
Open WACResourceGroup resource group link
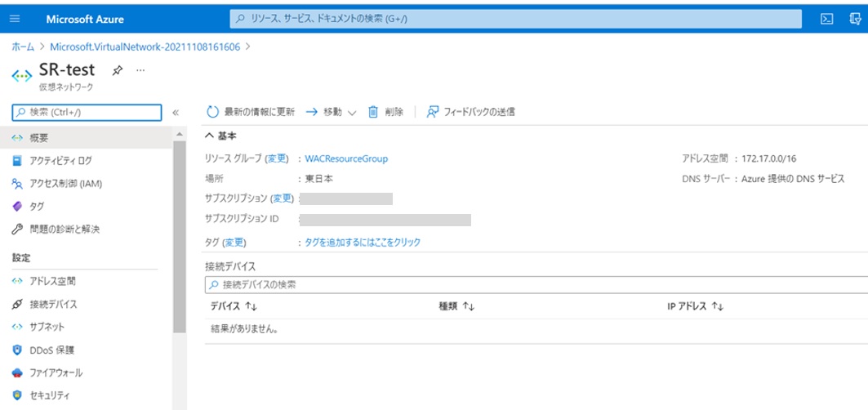tap(346, 159)
